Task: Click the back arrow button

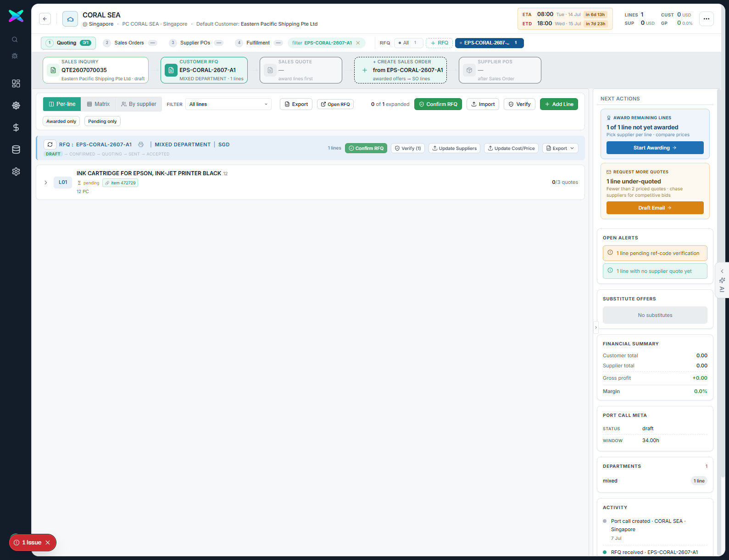Action: pos(45,19)
